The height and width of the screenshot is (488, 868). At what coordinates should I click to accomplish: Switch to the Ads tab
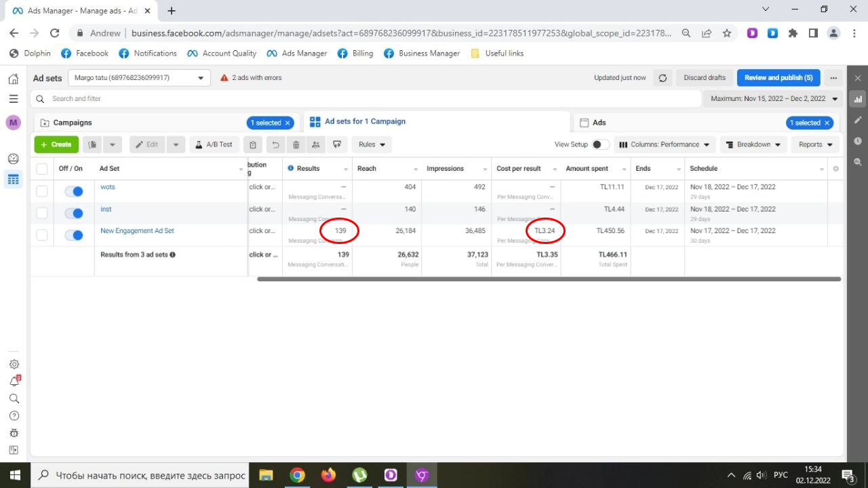(x=599, y=123)
